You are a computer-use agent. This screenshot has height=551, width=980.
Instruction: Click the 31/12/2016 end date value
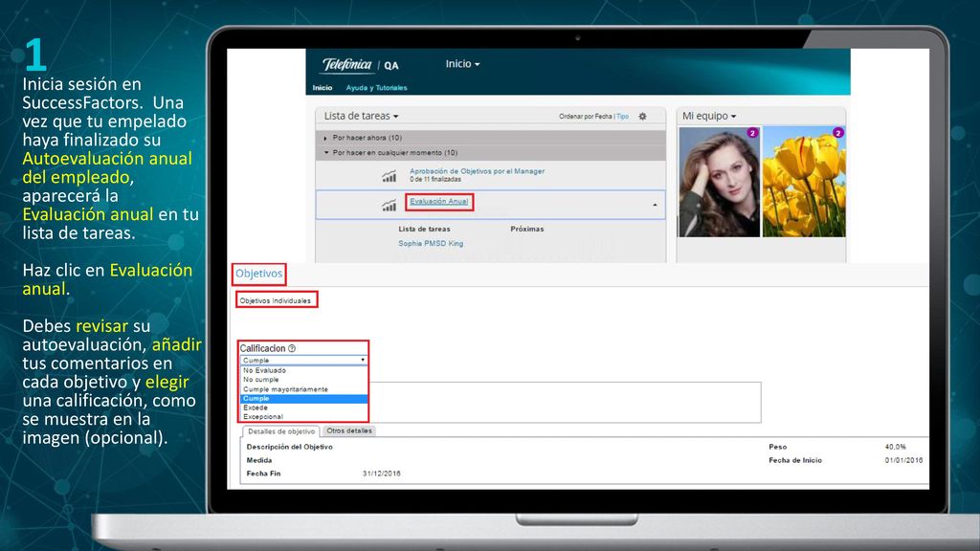tap(381, 474)
